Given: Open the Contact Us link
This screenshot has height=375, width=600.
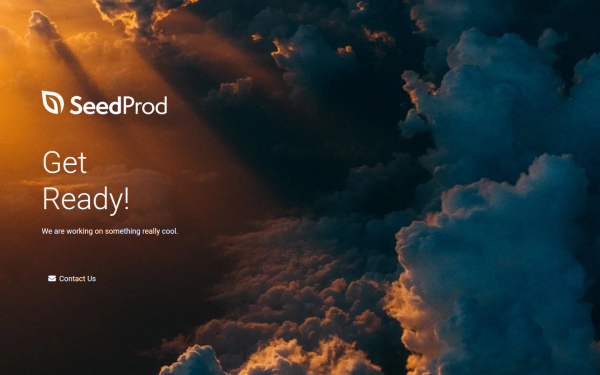Looking at the screenshot, I should 72,279.
